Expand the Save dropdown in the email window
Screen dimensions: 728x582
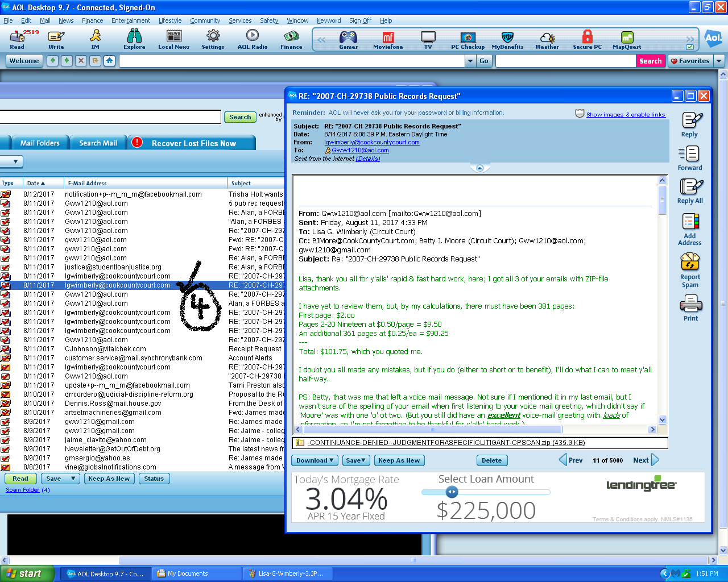[356, 460]
